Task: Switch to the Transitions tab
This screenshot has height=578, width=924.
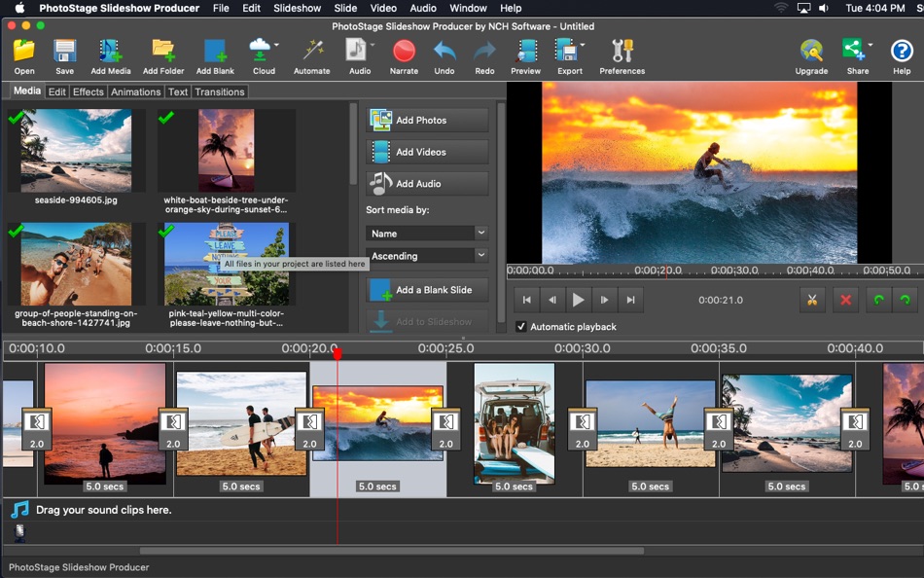Action: pyautogui.click(x=219, y=91)
